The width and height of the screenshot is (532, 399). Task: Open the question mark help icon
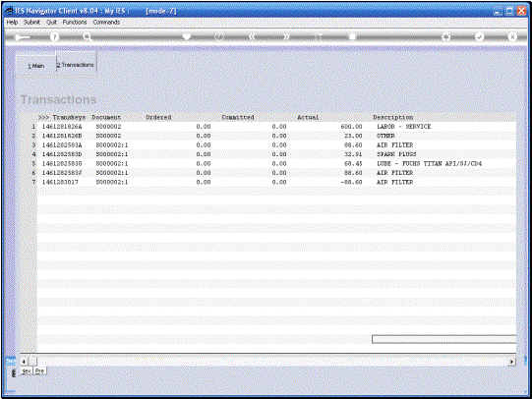[x=54, y=37]
